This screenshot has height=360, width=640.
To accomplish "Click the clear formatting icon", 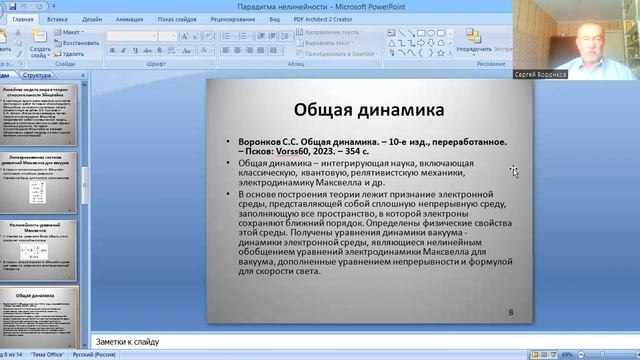I will click(209, 36).
